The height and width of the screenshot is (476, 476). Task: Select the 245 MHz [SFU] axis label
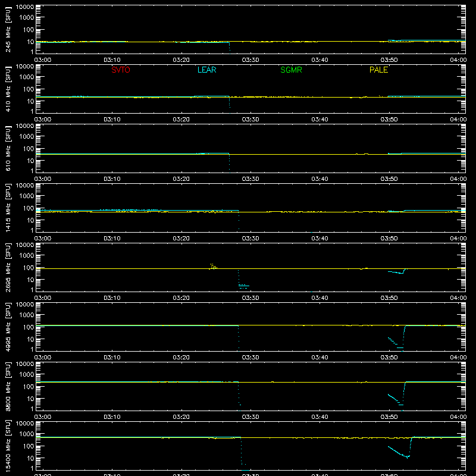coord(8,29)
